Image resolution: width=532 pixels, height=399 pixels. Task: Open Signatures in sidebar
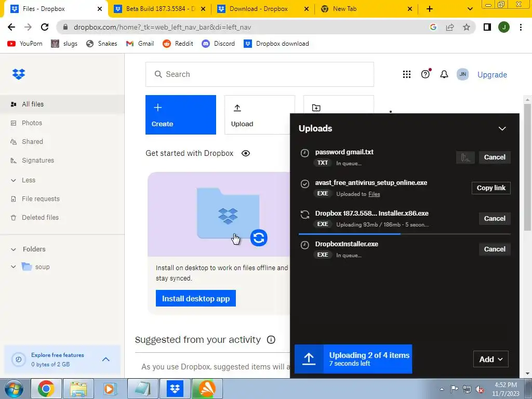(62, 160)
